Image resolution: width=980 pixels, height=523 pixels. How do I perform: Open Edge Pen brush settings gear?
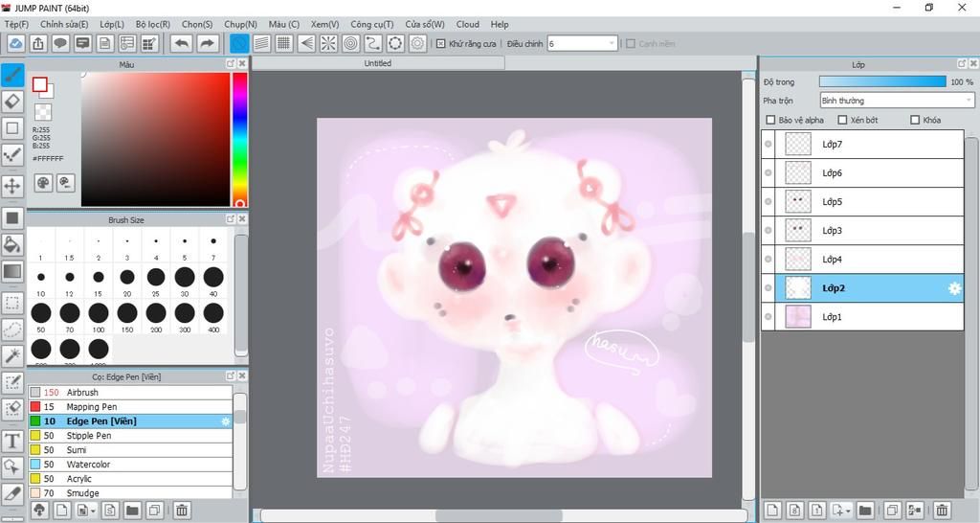[226, 421]
